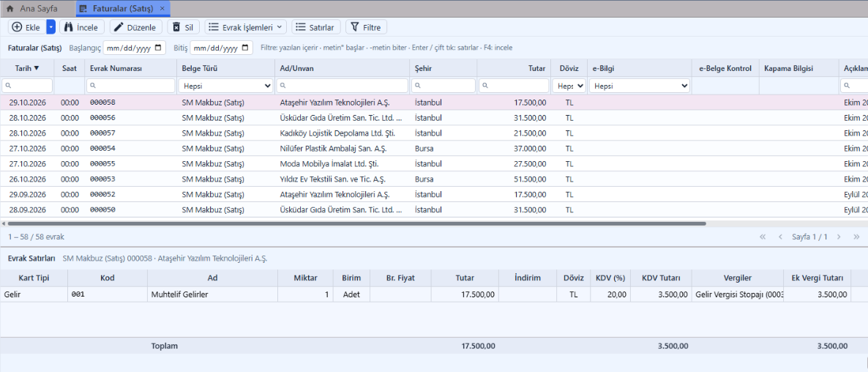Viewport: 868px width, 372px height.
Task: Click the Satırlar list button
Action: [315, 27]
